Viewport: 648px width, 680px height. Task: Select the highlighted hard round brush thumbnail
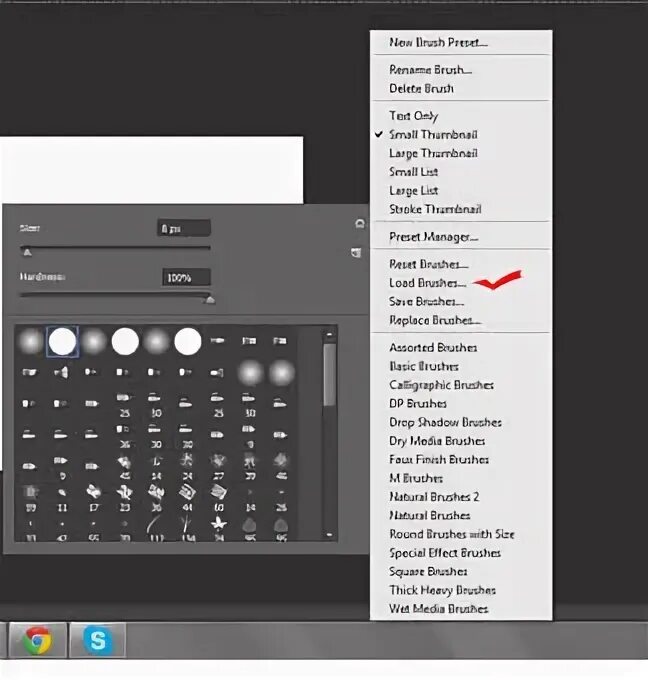(62, 341)
